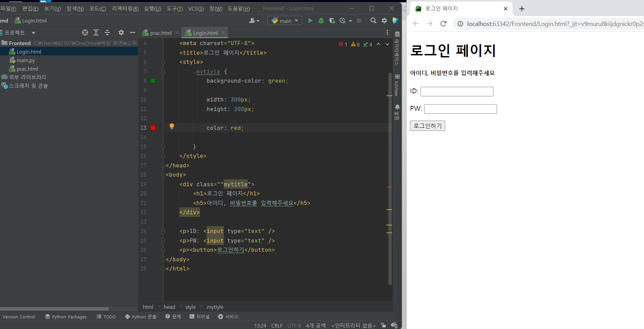This screenshot has height=329, width=644.
Task: Select prac.html in the project tree
Action: (x=27, y=69)
